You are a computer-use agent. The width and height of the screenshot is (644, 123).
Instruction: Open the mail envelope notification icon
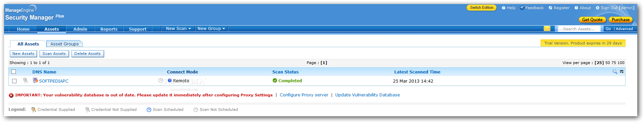pyautogui.click(x=547, y=29)
